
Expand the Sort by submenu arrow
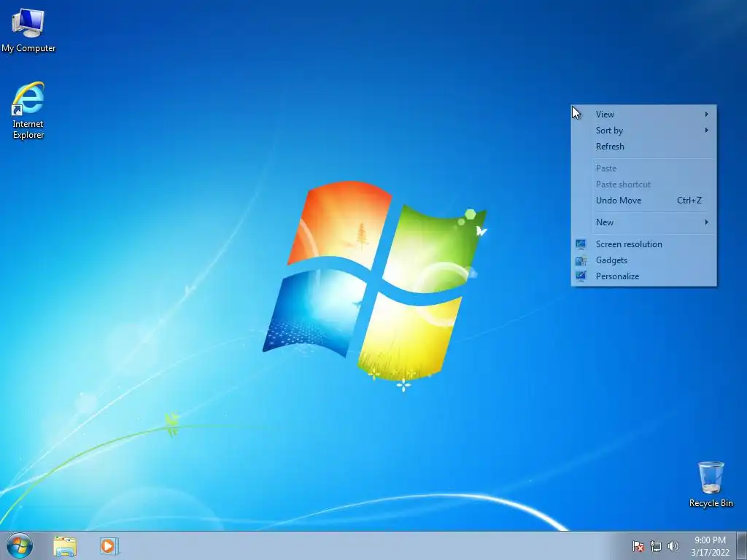[x=707, y=130]
